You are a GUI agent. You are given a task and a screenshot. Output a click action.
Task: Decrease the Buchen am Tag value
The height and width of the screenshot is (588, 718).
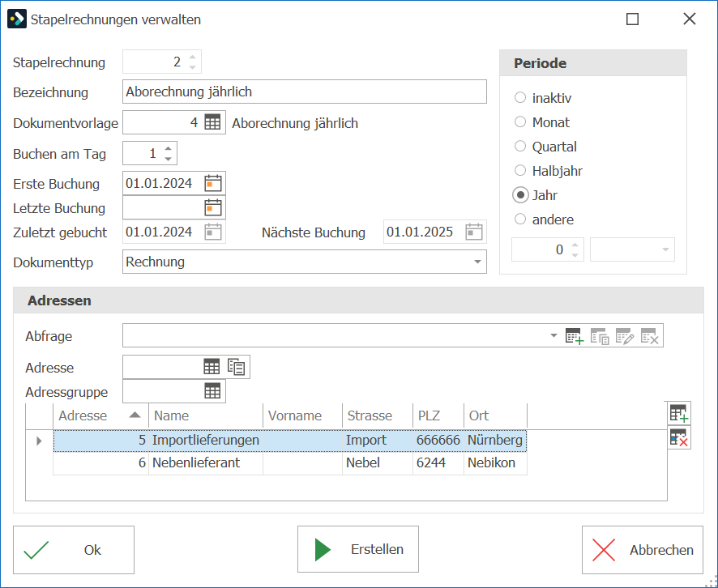(x=169, y=159)
